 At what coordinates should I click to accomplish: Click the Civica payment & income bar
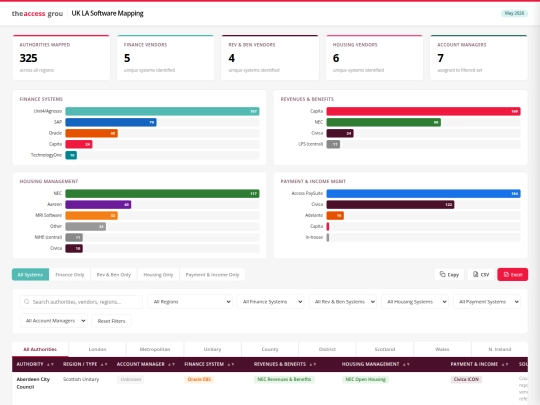click(x=390, y=205)
